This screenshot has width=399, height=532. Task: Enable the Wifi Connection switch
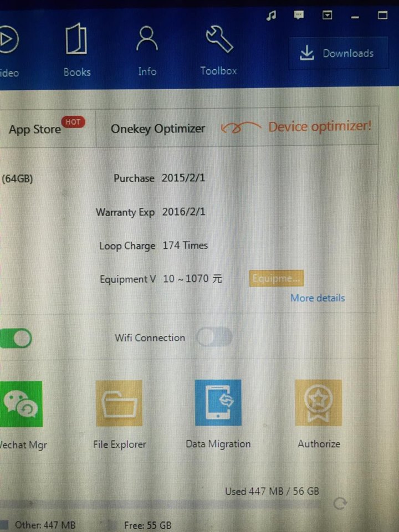tap(214, 337)
